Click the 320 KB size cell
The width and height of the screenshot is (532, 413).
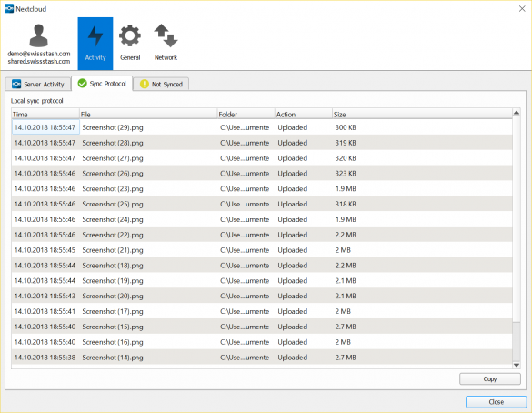click(x=346, y=157)
